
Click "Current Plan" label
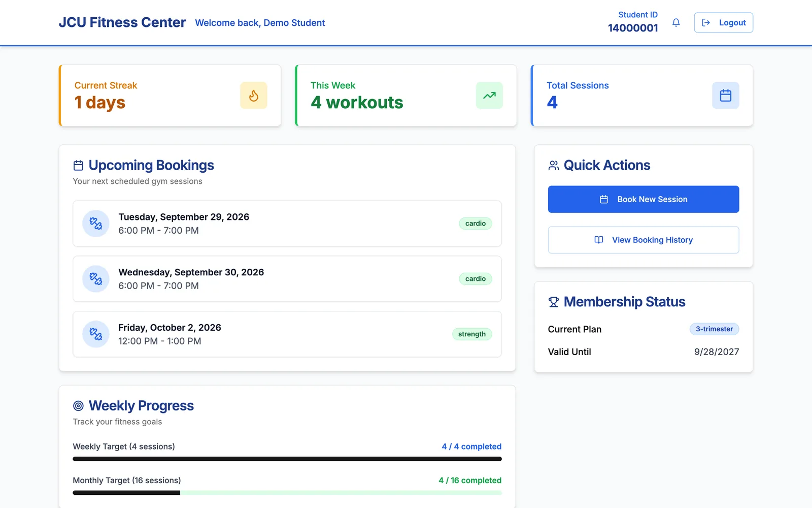pos(574,329)
